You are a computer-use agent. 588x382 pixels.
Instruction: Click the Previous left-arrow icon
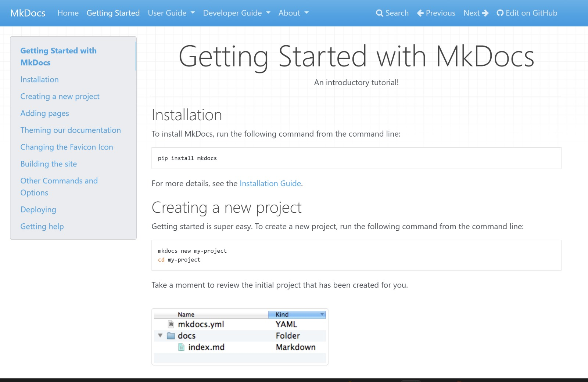[420, 13]
